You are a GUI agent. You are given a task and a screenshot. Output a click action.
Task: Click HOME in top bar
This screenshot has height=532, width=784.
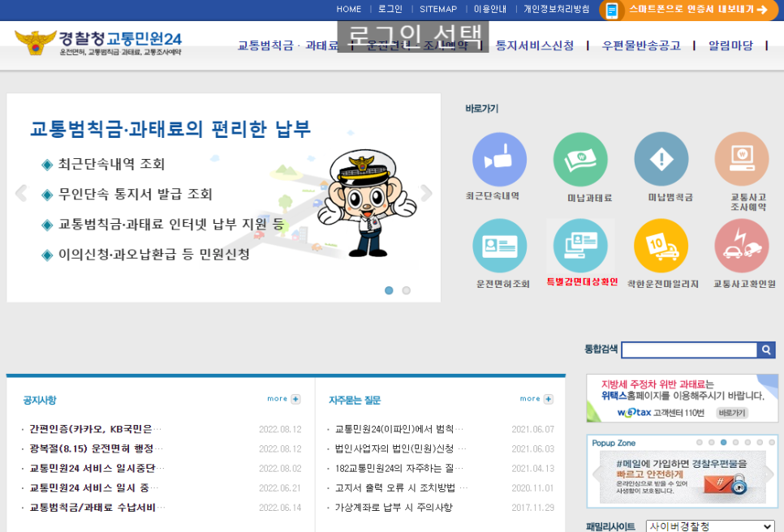(x=348, y=9)
